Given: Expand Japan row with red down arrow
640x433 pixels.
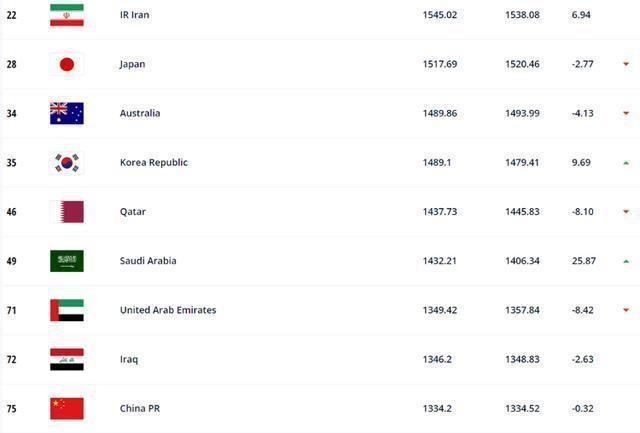Looking at the screenshot, I should tap(626, 64).
